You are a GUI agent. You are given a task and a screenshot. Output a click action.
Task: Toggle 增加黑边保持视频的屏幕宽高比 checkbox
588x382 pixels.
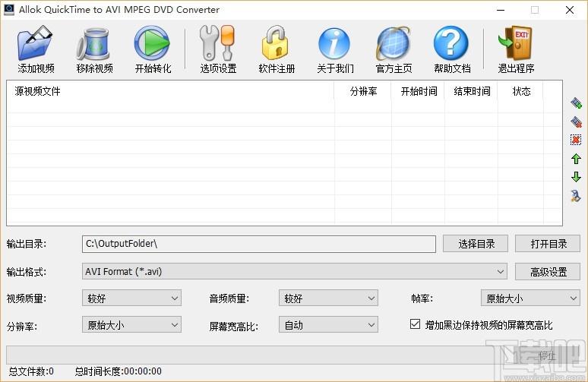pyautogui.click(x=415, y=324)
